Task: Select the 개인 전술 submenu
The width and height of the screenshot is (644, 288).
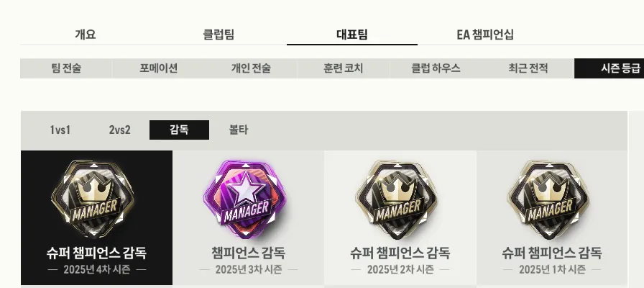Action: coord(251,68)
